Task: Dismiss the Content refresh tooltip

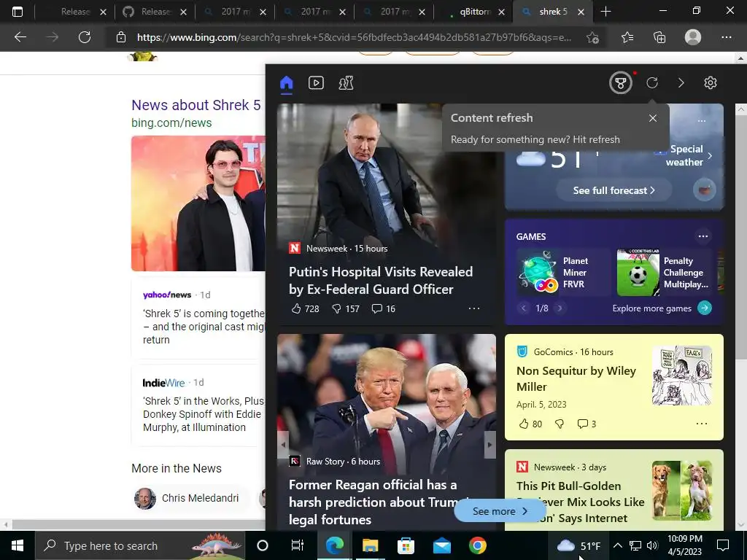Action: (653, 118)
